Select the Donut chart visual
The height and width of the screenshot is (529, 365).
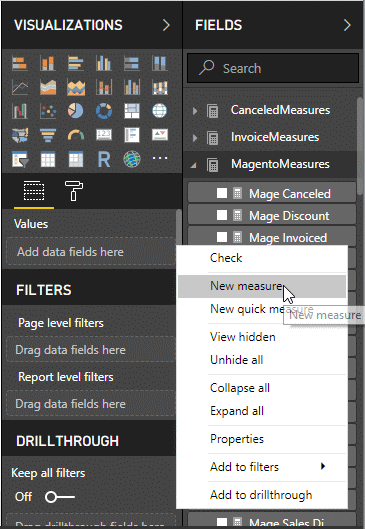(x=104, y=111)
